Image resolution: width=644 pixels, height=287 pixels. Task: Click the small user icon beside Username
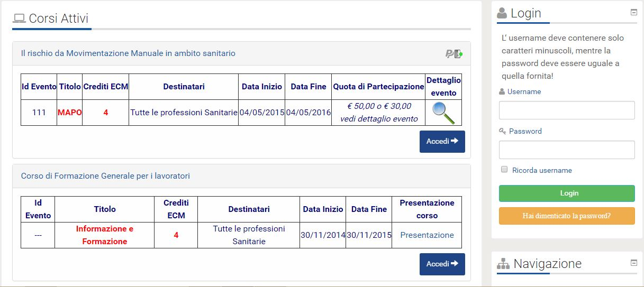(502, 92)
